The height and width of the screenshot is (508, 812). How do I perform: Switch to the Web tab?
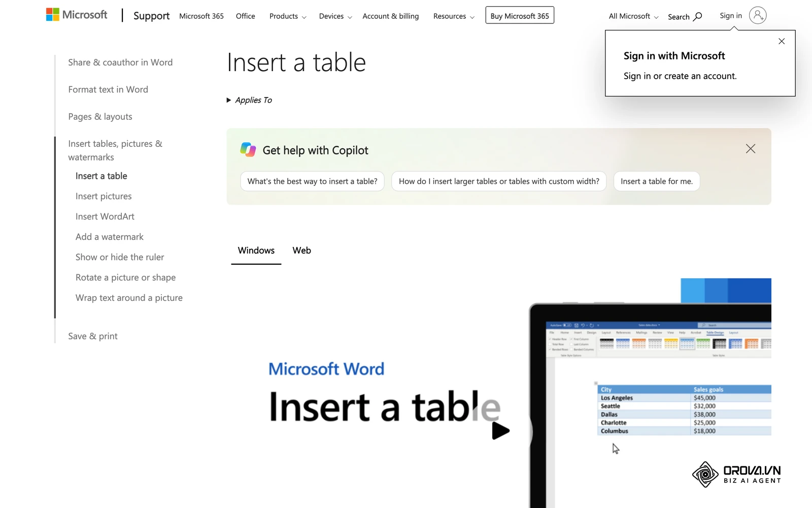pyautogui.click(x=301, y=250)
